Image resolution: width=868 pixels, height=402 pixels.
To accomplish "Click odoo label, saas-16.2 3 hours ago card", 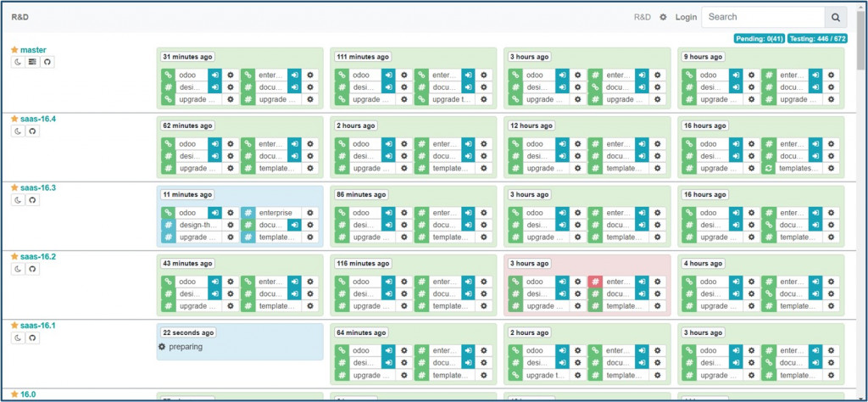I will coord(534,282).
